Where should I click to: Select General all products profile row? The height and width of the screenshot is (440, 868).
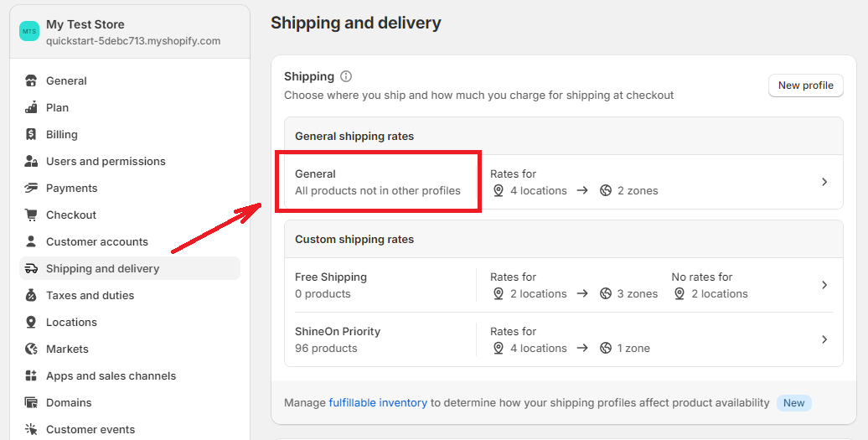[564, 182]
